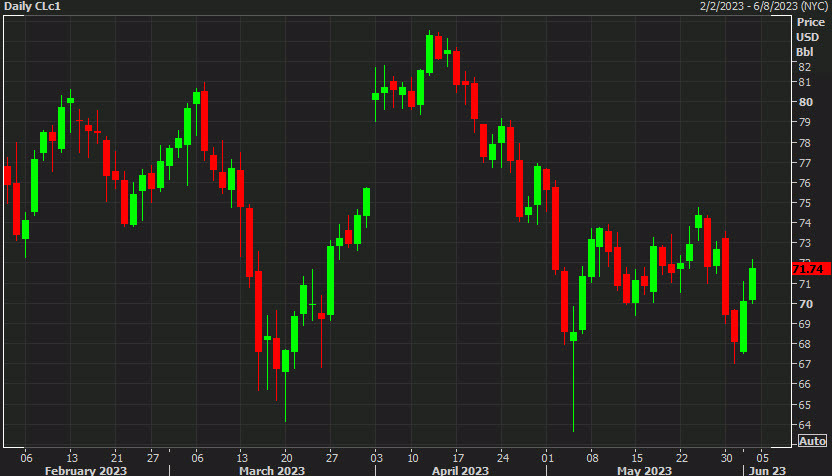Viewport: 832px width, 476px height.
Task: Click the February 21 date tick
Action: point(116,457)
